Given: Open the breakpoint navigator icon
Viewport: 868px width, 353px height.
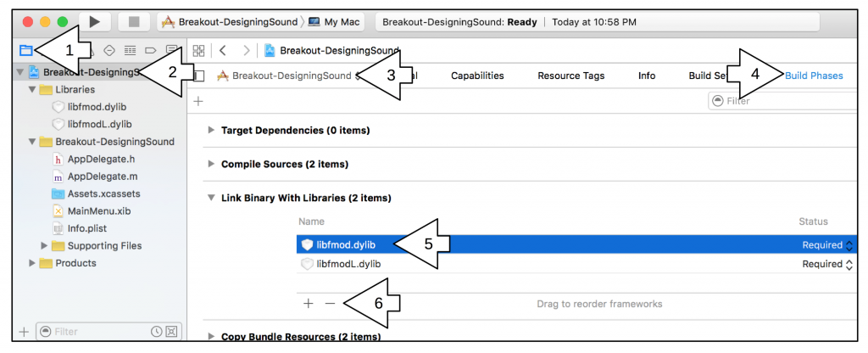Looking at the screenshot, I should 151,51.
